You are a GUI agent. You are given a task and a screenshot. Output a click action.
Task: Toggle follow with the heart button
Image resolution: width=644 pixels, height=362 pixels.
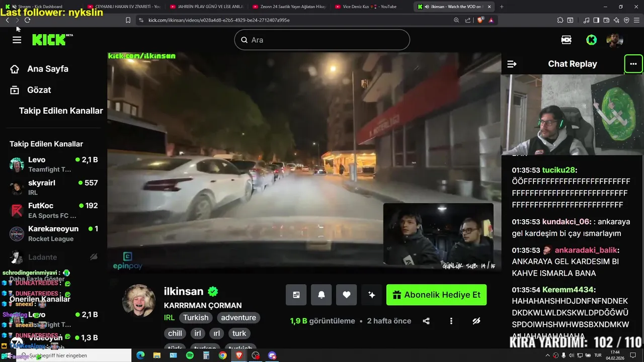[347, 295]
